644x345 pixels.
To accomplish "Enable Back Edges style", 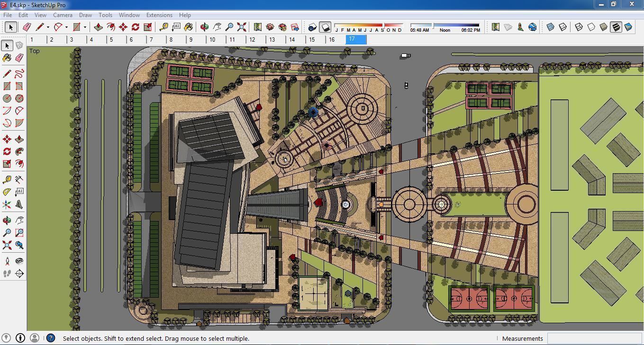I will [x=562, y=27].
